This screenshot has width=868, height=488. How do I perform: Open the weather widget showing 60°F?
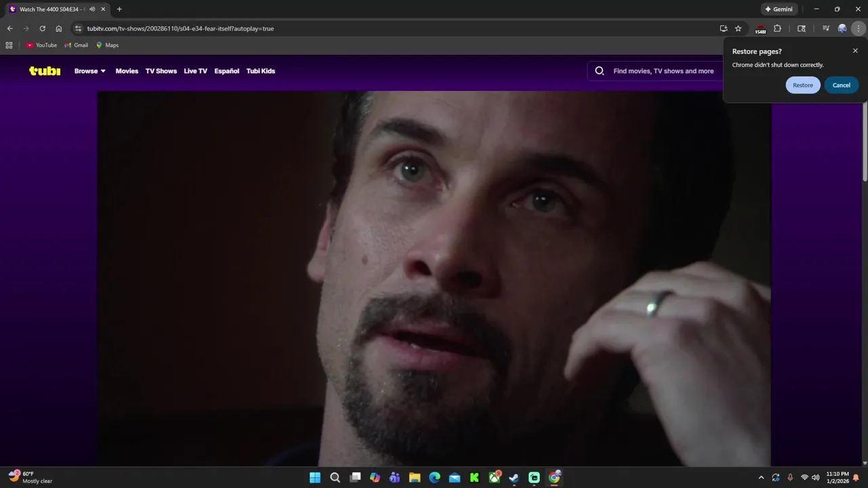(x=31, y=477)
